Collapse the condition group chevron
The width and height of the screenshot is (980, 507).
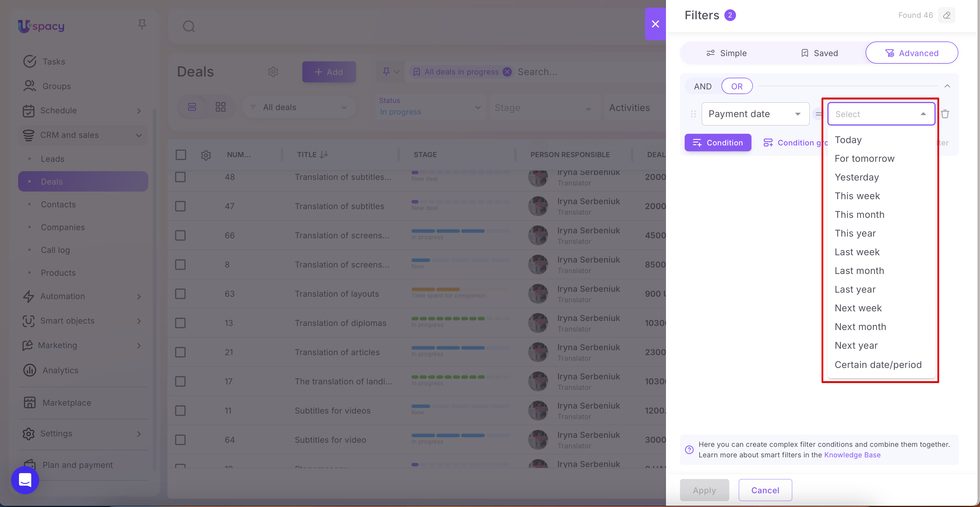(947, 86)
